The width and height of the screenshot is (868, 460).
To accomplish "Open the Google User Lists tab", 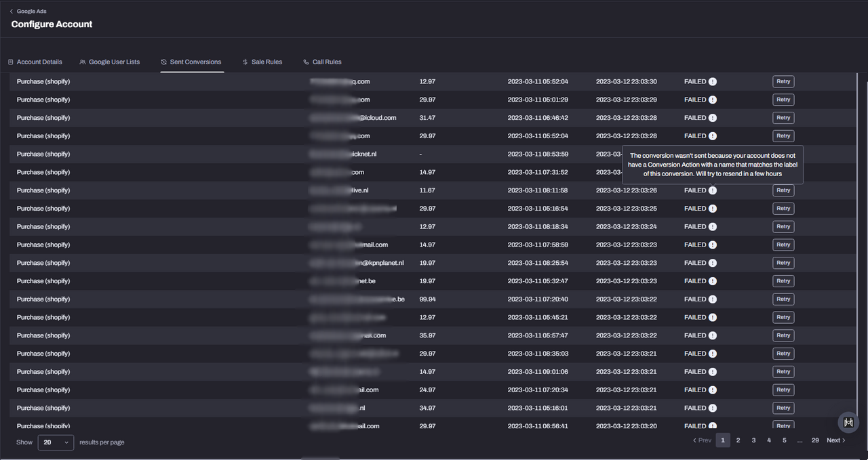I will coord(110,62).
